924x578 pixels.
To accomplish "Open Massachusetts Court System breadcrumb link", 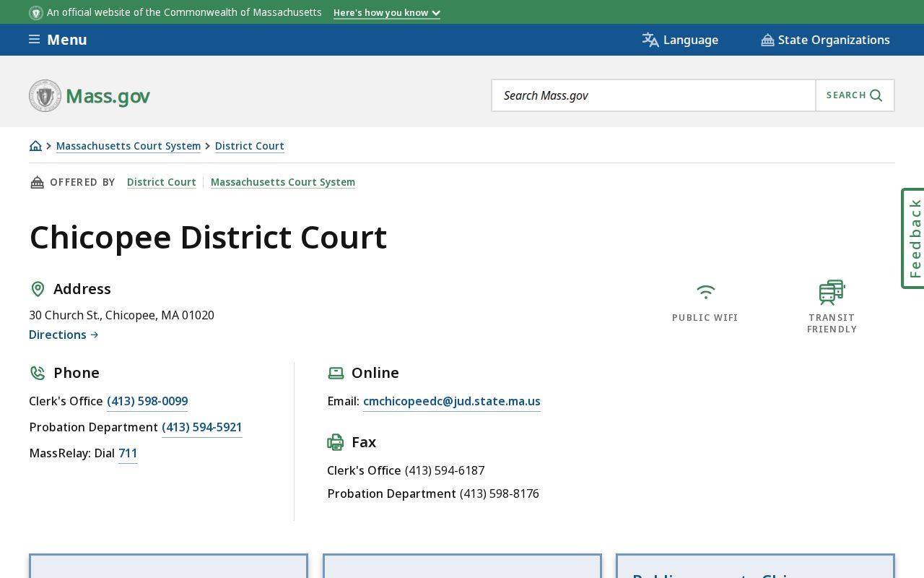I will click(x=128, y=146).
